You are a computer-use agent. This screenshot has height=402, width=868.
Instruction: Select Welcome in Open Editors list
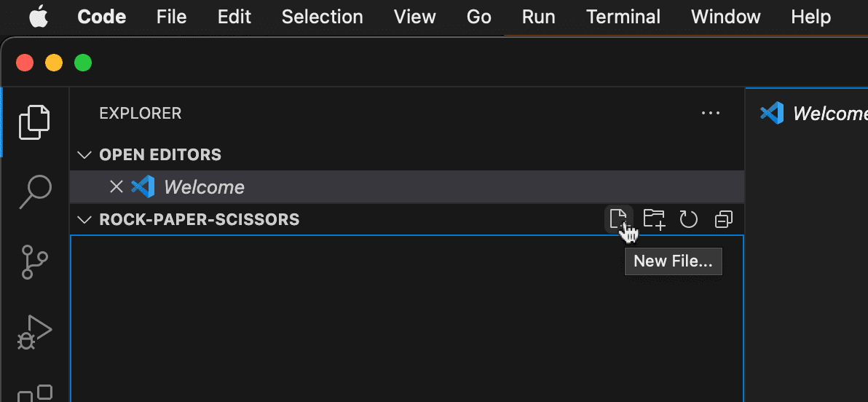204,187
